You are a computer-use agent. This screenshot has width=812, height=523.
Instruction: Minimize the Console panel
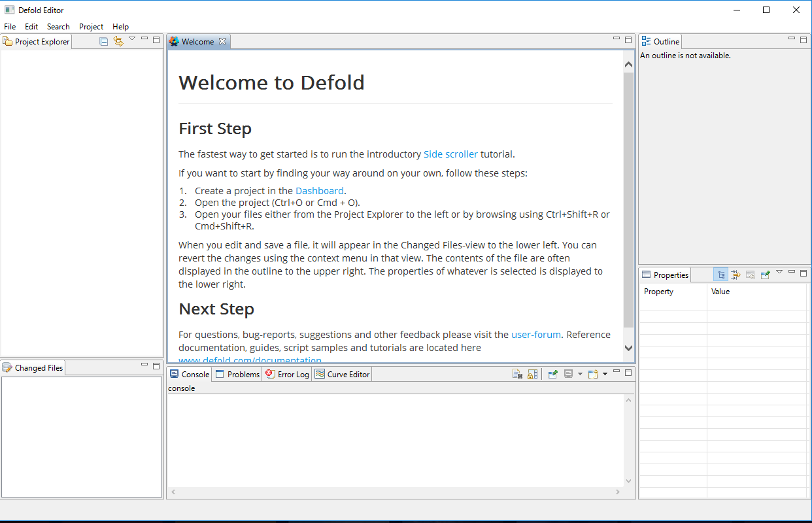tap(617, 371)
